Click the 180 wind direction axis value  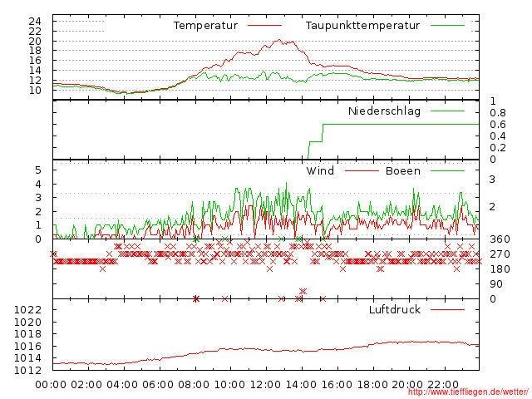(500, 269)
